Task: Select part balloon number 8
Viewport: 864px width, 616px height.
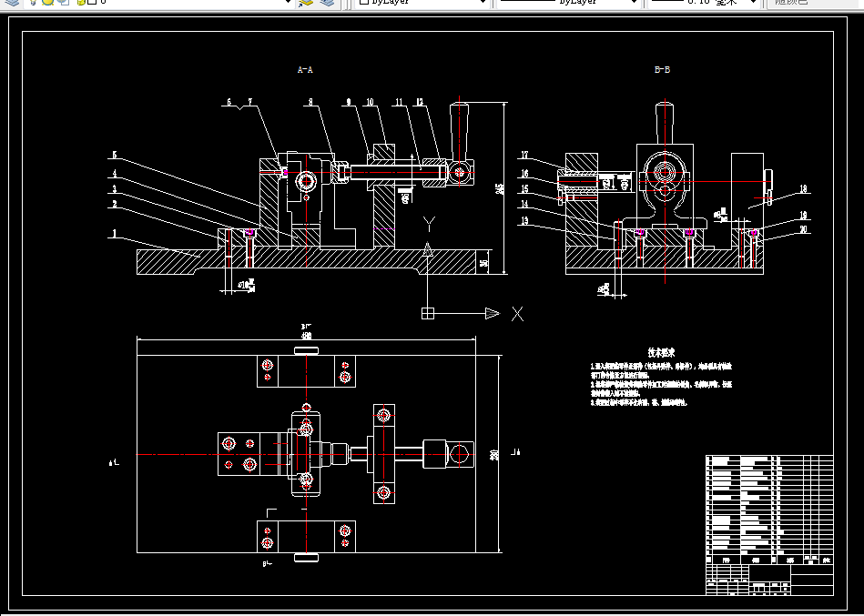Action: tap(310, 103)
